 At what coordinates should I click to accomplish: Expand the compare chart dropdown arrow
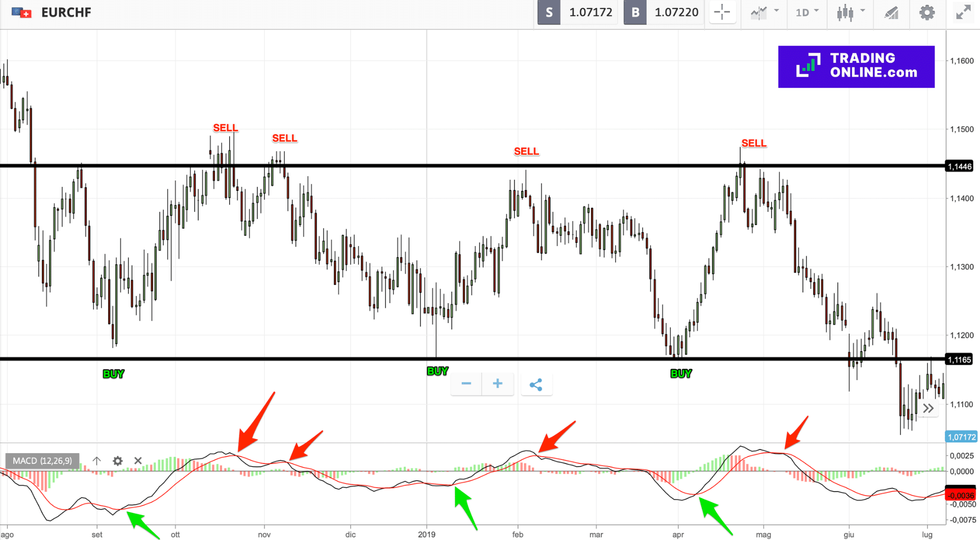pyautogui.click(x=776, y=10)
